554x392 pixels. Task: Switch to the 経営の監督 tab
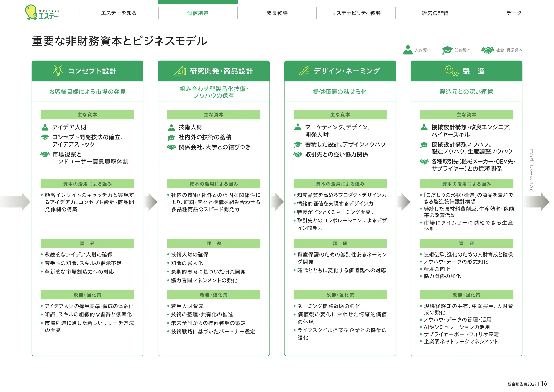[x=435, y=13]
